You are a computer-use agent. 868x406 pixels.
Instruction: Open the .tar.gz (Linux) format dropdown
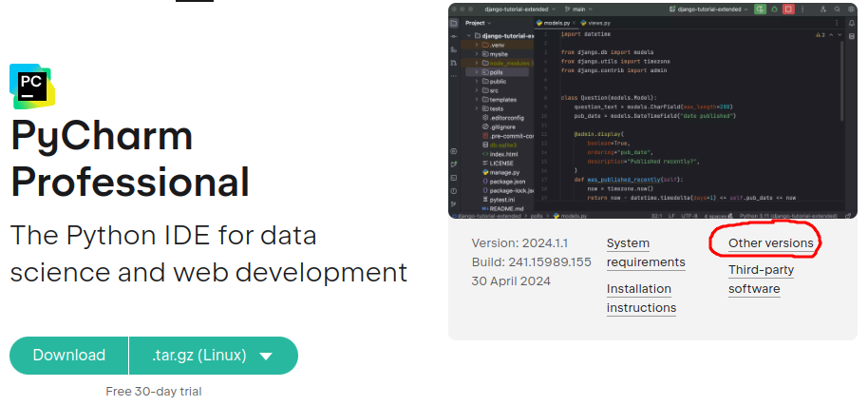213,355
